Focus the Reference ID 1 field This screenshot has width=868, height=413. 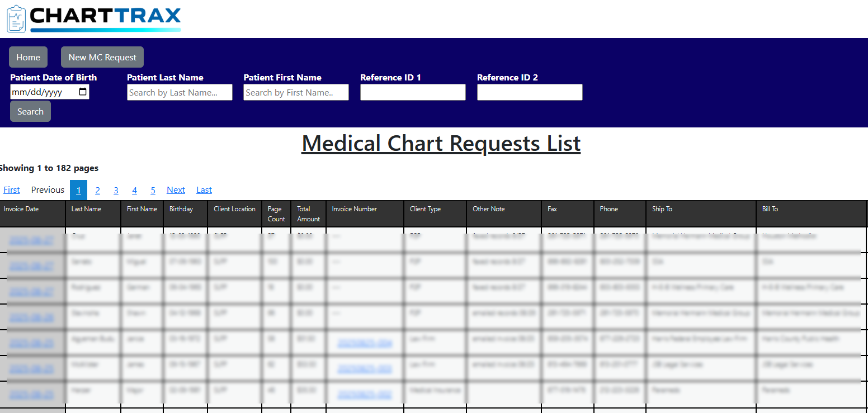coord(413,92)
